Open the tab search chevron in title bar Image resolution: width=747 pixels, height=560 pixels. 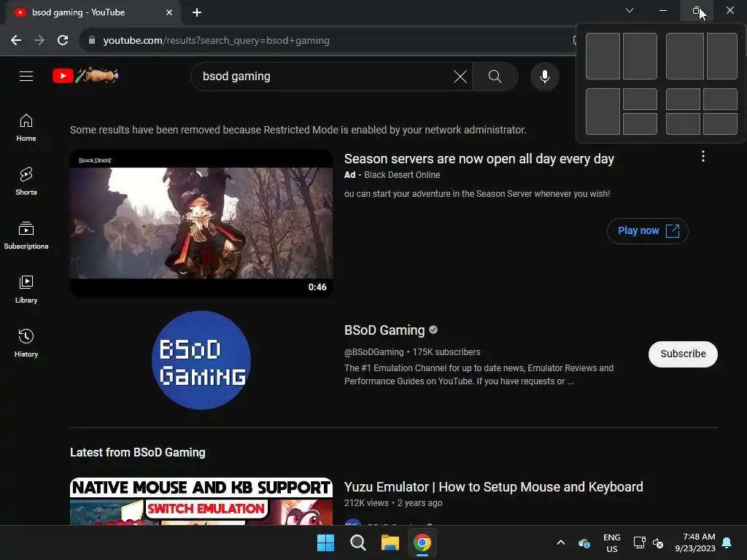coord(630,10)
